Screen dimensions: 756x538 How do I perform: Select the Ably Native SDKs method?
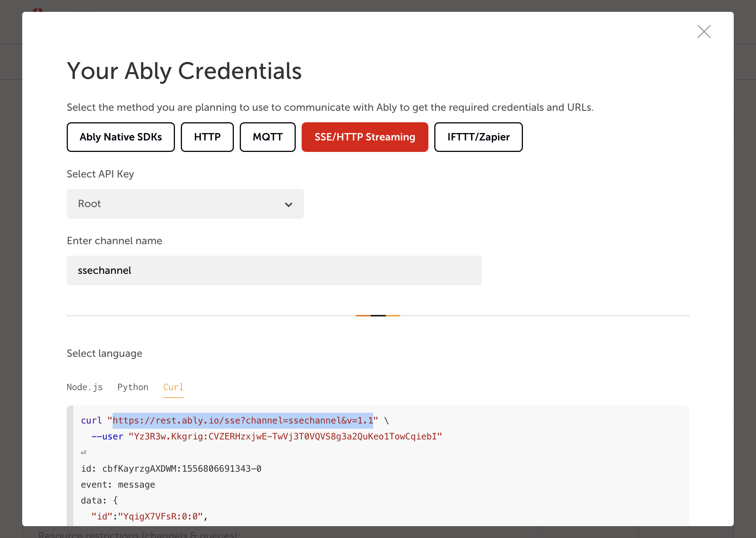[120, 137]
